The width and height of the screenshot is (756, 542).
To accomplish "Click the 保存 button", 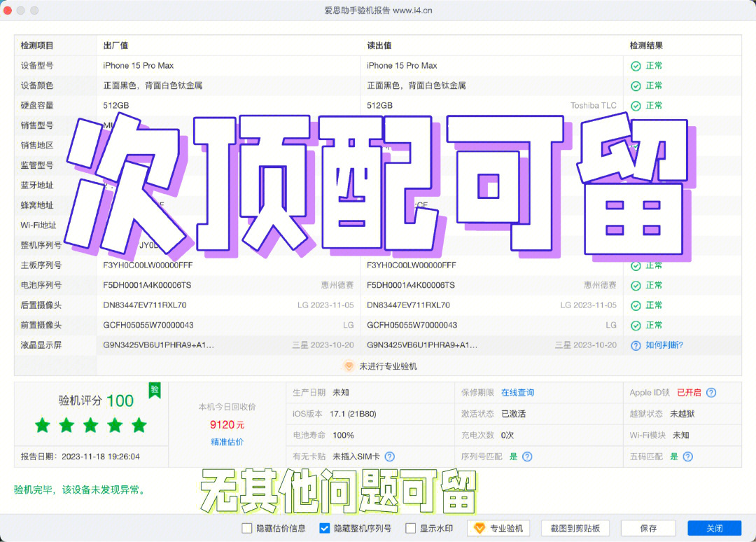I will (x=648, y=529).
